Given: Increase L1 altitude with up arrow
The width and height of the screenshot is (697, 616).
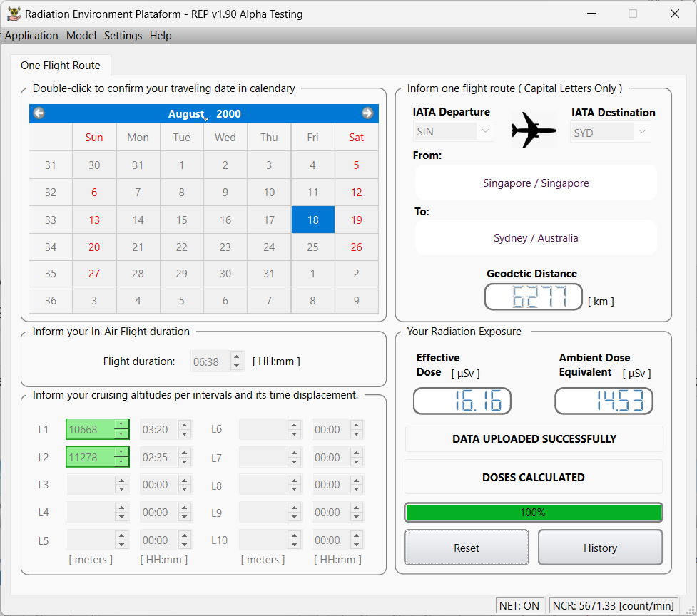Looking at the screenshot, I should [x=122, y=425].
